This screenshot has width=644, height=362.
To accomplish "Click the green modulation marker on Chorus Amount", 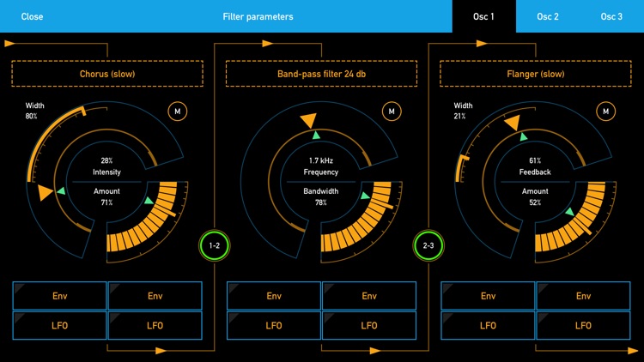I will pos(149,200).
